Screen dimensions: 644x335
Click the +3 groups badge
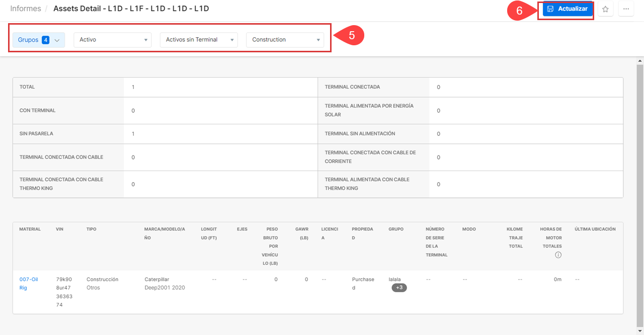[399, 288]
